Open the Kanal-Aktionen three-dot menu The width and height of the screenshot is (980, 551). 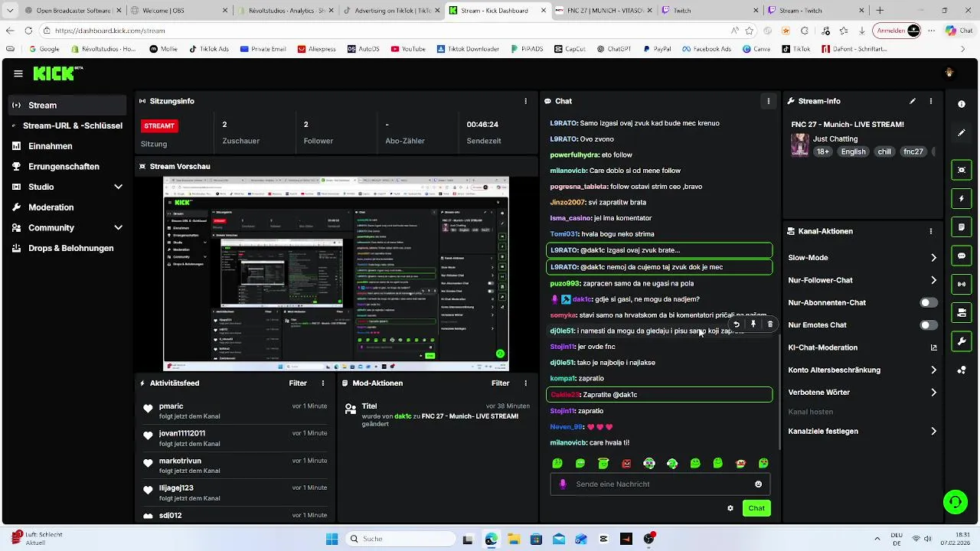click(x=931, y=231)
